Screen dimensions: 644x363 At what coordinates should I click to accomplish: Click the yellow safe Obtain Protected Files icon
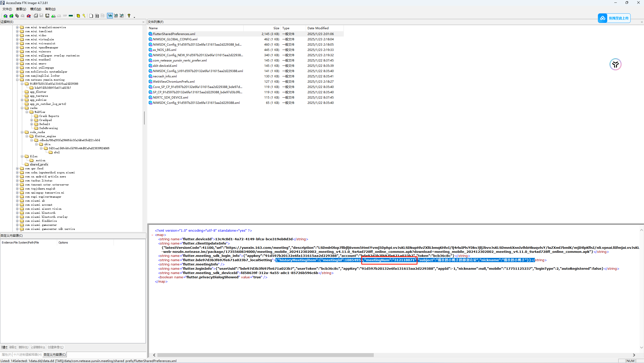point(78,16)
